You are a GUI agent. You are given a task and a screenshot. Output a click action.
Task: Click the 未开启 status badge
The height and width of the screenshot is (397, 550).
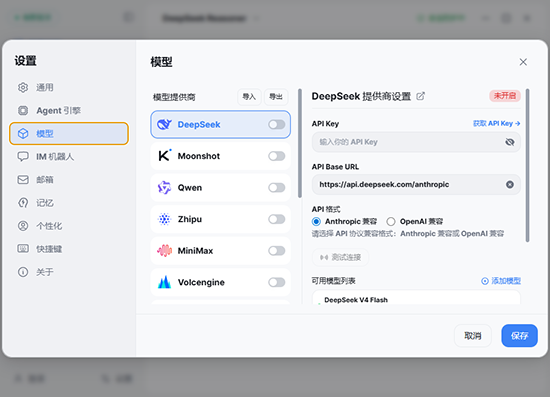click(505, 96)
